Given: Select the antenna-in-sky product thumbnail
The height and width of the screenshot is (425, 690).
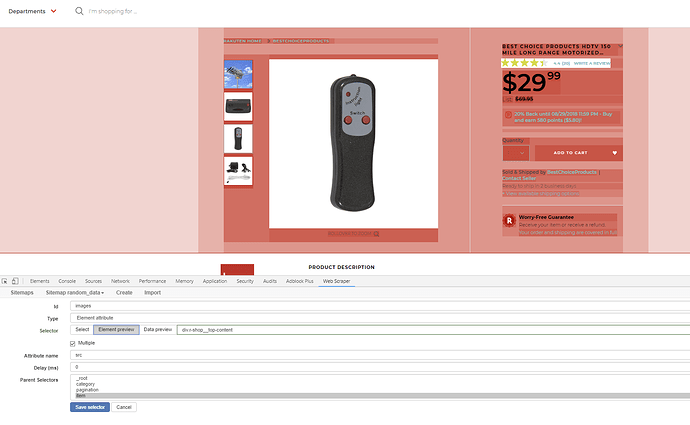Looking at the screenshot, I should (x=238, y=75).
